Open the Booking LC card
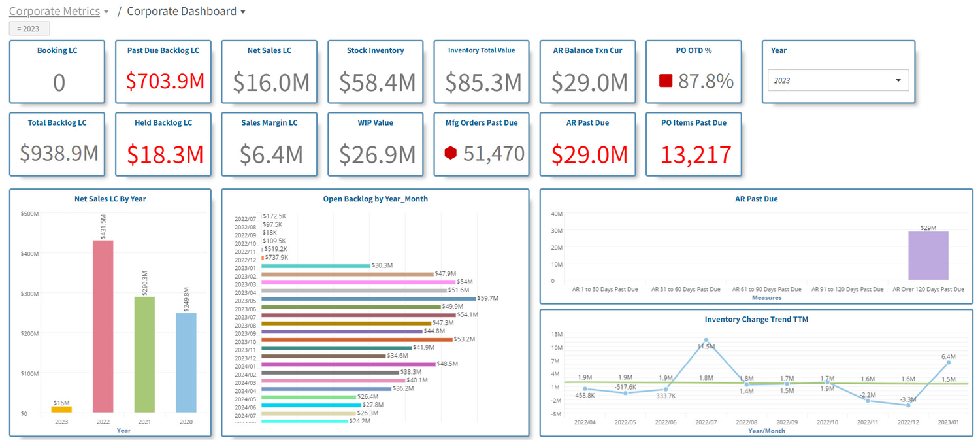 pyautogui.click(x=57, y=72)
